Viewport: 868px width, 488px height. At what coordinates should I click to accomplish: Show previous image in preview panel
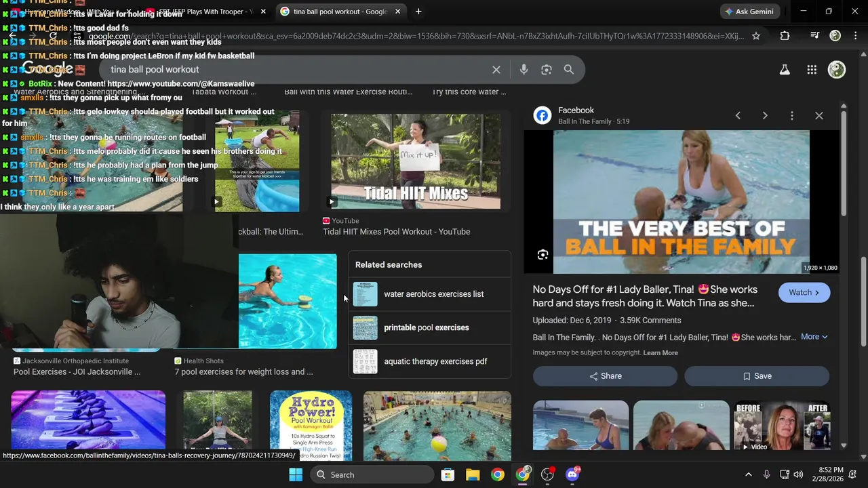pos(738,116)
